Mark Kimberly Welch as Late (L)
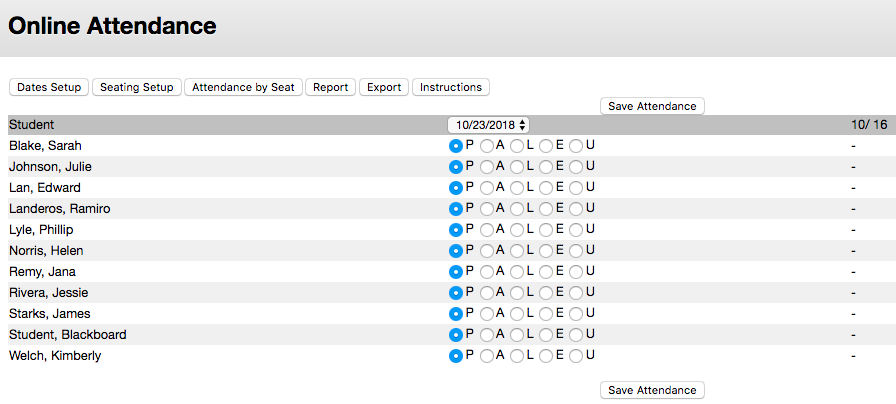Viewport: 896px width, 404px height. point(517,356)
